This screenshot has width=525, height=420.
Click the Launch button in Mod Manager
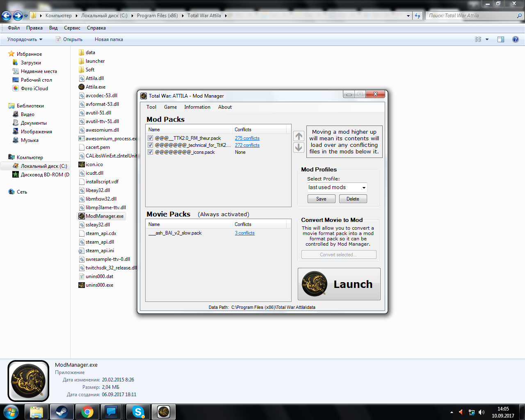339,284
